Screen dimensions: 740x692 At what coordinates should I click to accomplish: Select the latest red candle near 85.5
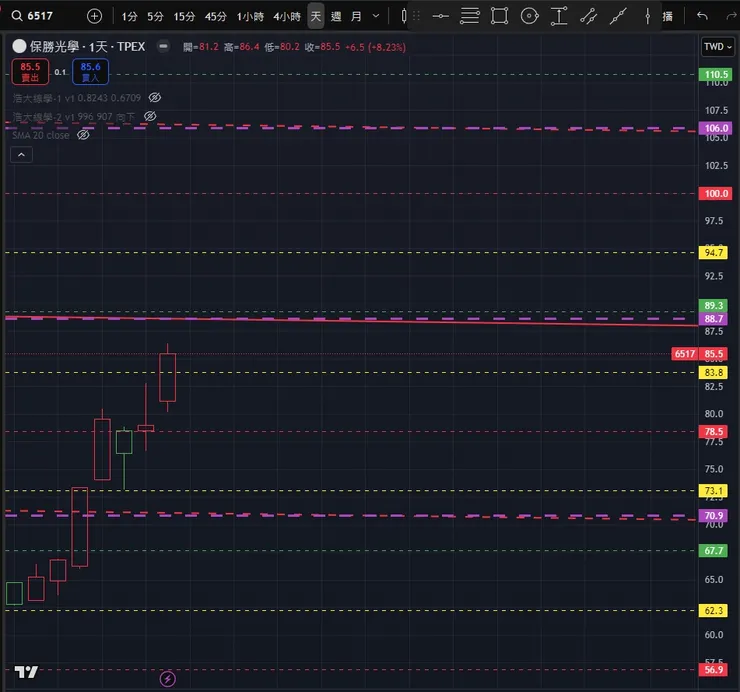click(168, 378)
